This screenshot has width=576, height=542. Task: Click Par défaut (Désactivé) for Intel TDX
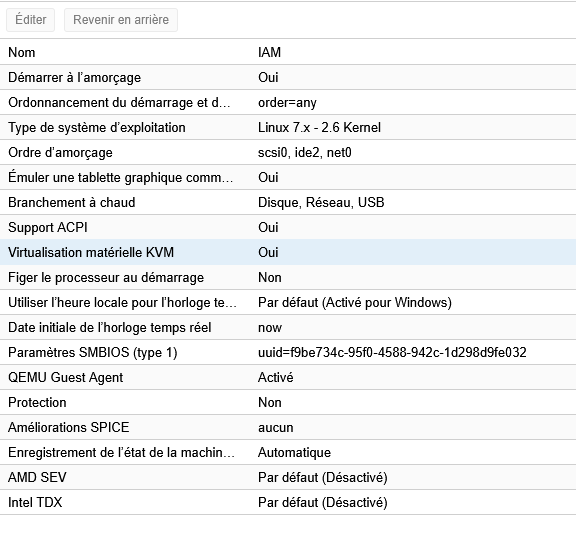[323, 502]
